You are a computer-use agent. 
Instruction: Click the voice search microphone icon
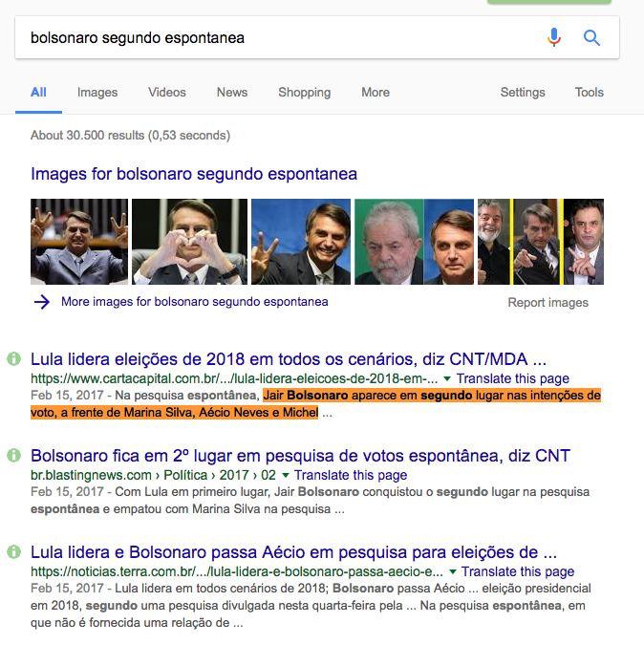(554, 37)
